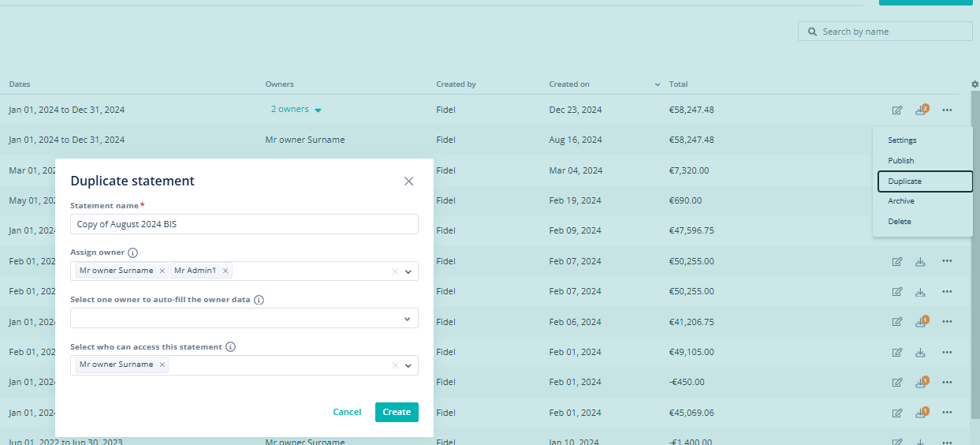Click info icon next to Assign owner
This screenshot has height=445, width=980.
coord(132,253)
